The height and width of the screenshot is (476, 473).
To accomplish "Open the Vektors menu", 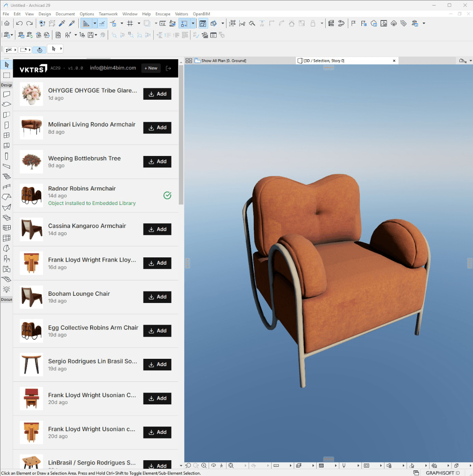I will 181,14.
